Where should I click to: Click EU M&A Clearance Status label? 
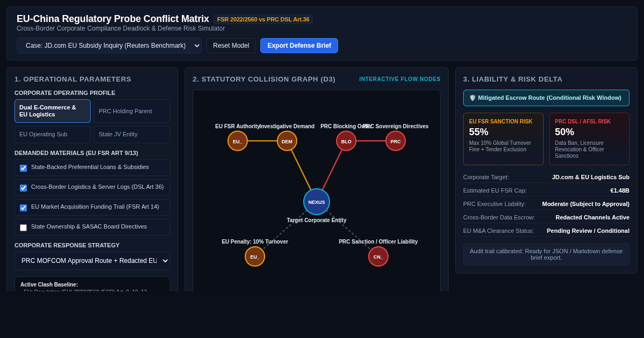(x=499, y=231)
